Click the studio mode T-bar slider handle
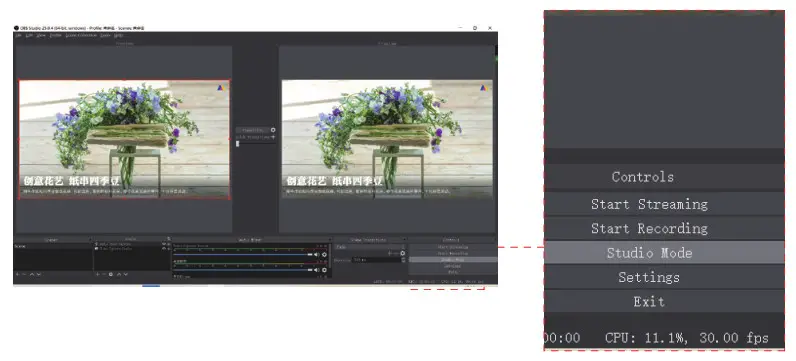The image size is (796, 361). 238,144
